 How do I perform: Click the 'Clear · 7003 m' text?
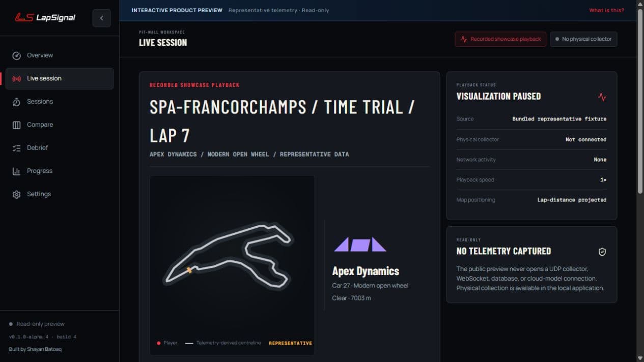coord(351,298)
